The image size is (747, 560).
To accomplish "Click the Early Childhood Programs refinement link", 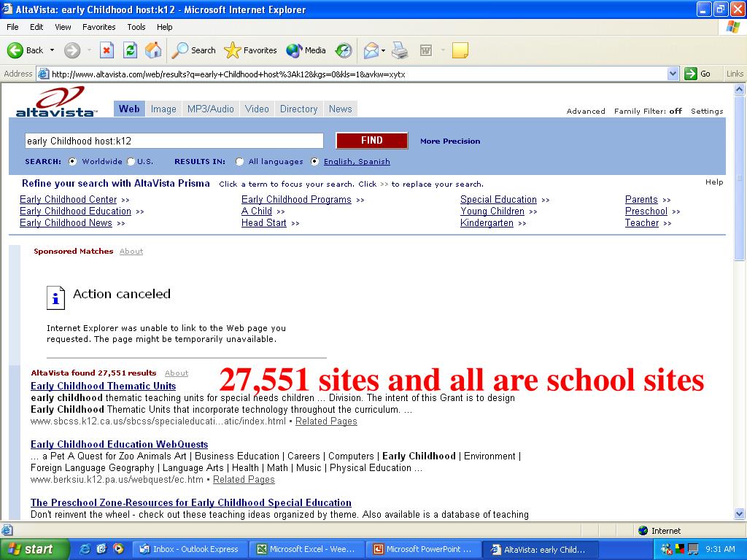I will coord(296,200).
